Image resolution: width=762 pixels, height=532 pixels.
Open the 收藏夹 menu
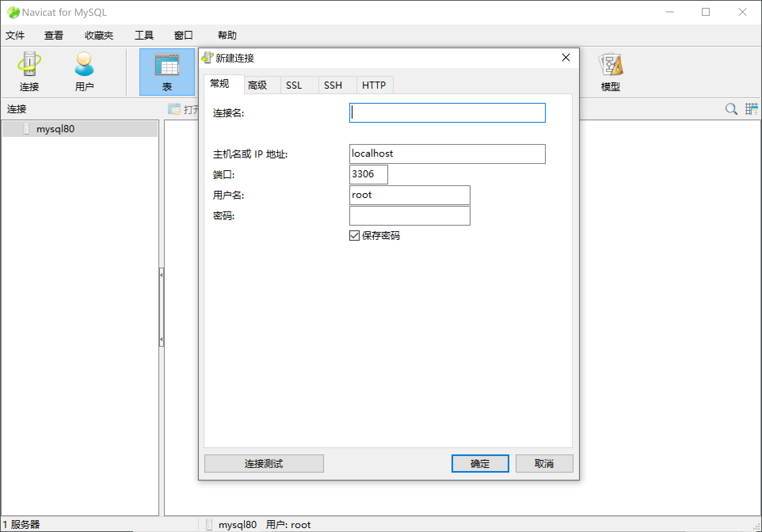click(99, 35)
